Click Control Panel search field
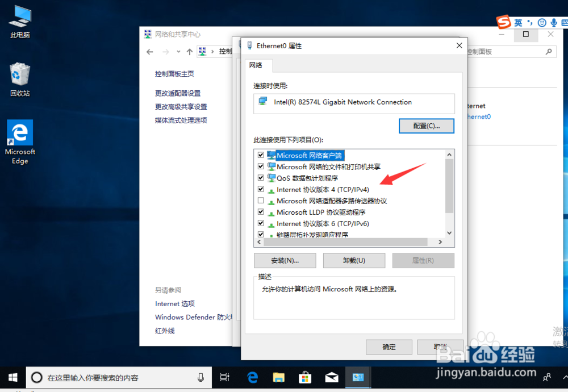 [512, 52]
